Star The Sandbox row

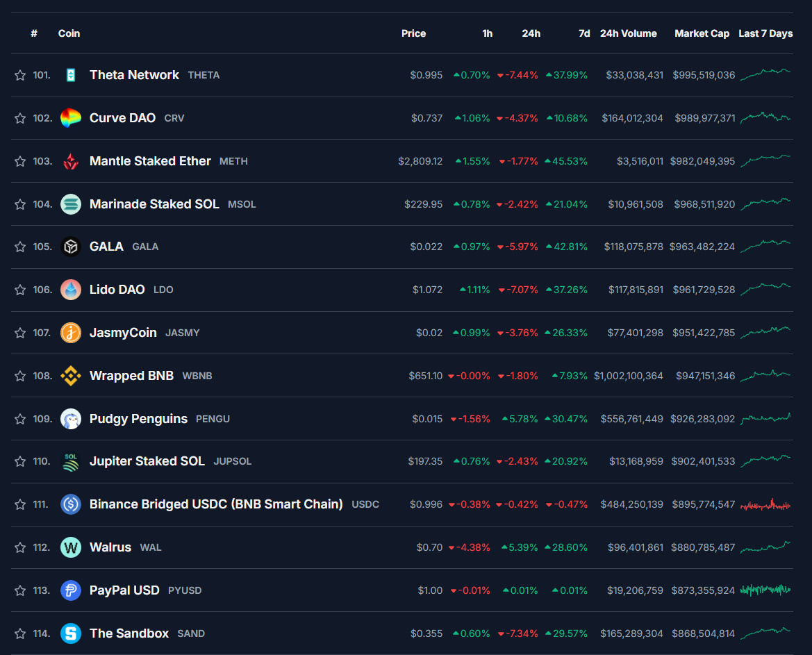pyautogui.click(x=20, y=633)
